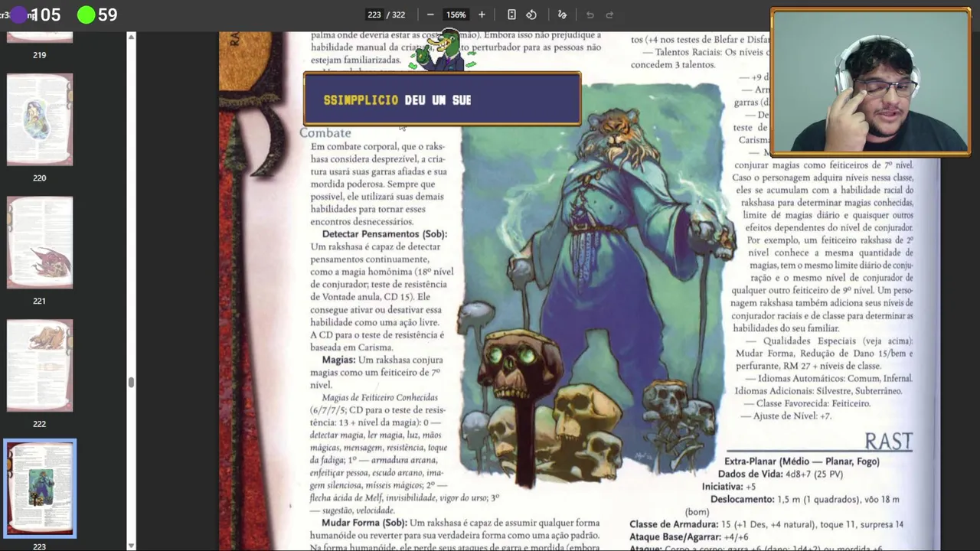Click 'Iniciativa: +5' stat line
This screenshot has height=551, width=980.
(x=729, y=487)
